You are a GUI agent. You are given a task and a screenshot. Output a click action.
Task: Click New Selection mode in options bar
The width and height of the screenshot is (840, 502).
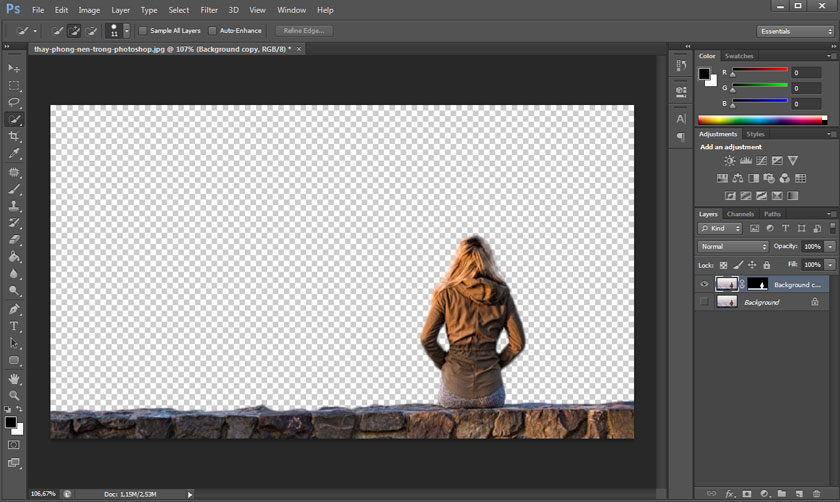[57, 31]
